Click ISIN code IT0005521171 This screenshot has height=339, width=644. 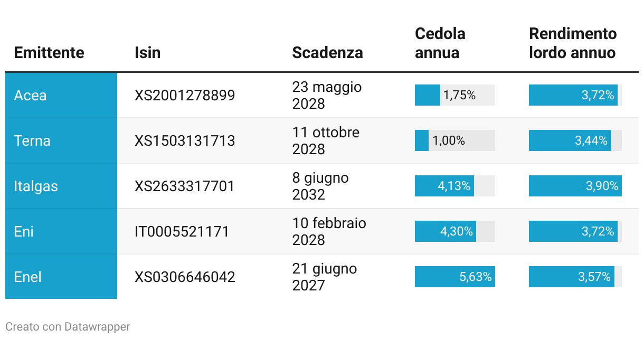tap(182, 232)
